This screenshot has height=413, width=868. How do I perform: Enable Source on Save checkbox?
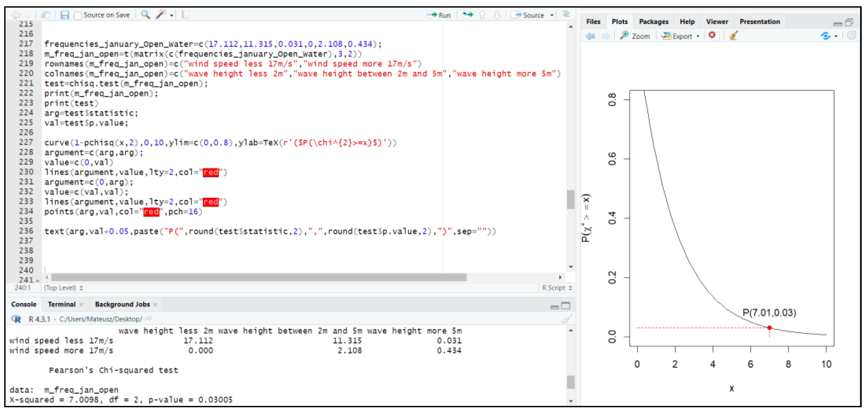click(x=78, y=15)
